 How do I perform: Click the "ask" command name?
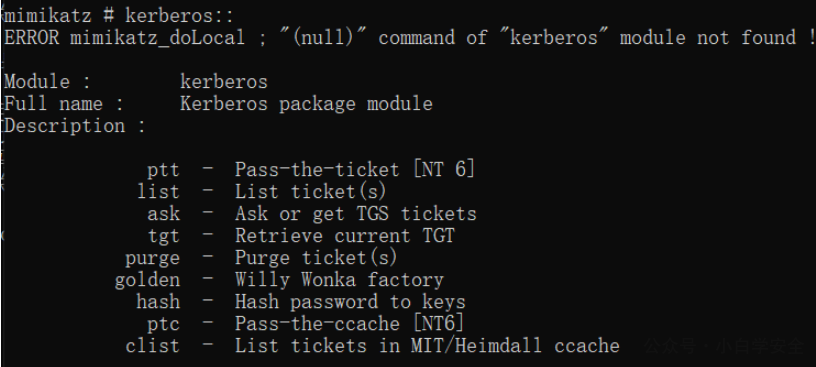point(163,213)
